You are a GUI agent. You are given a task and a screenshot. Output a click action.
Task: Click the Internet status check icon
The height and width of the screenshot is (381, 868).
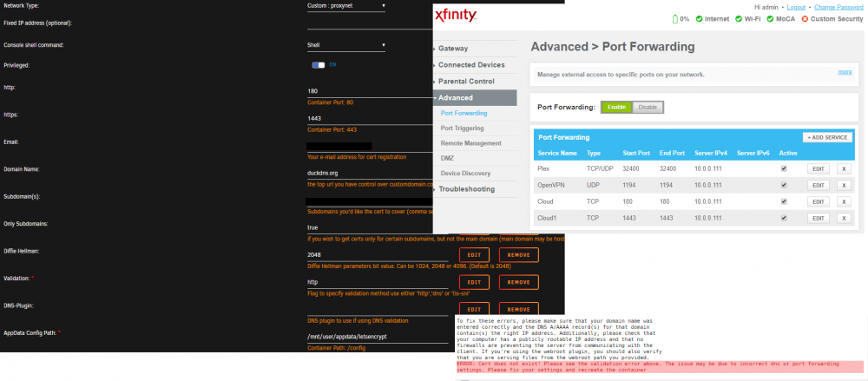click(x=699, y=19)
